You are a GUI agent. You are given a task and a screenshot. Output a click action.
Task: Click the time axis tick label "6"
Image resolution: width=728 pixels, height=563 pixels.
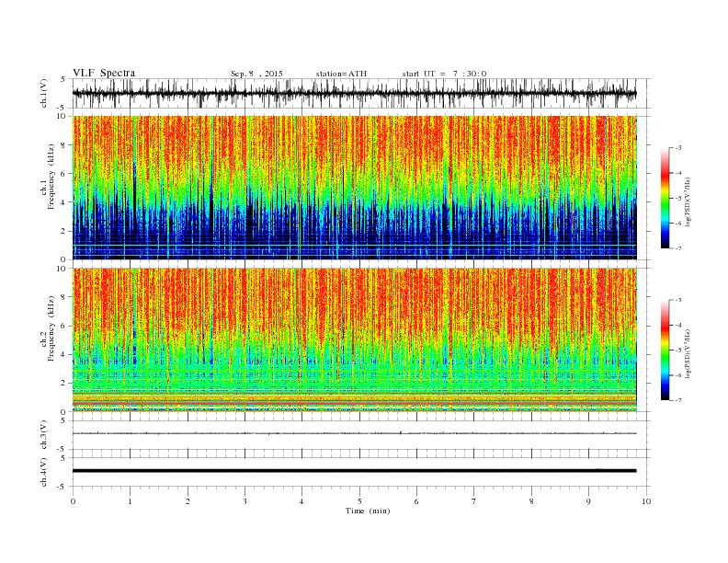point(417,501)
